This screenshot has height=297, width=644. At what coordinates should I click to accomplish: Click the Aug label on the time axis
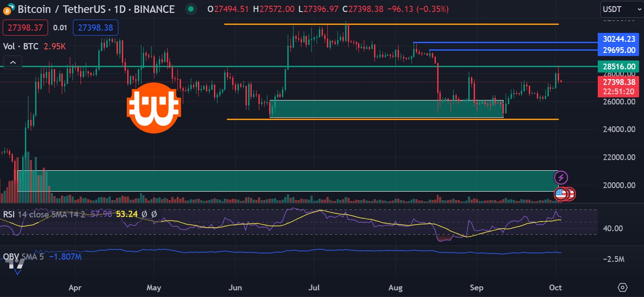(395, 288)
